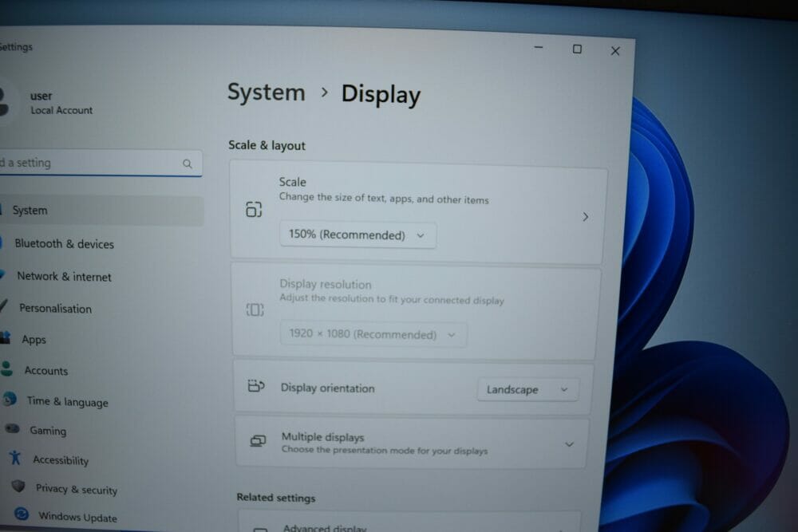Click the Display breadcrumb title
798x532 pixels.
pyautogui.click(x=381, y=95)
